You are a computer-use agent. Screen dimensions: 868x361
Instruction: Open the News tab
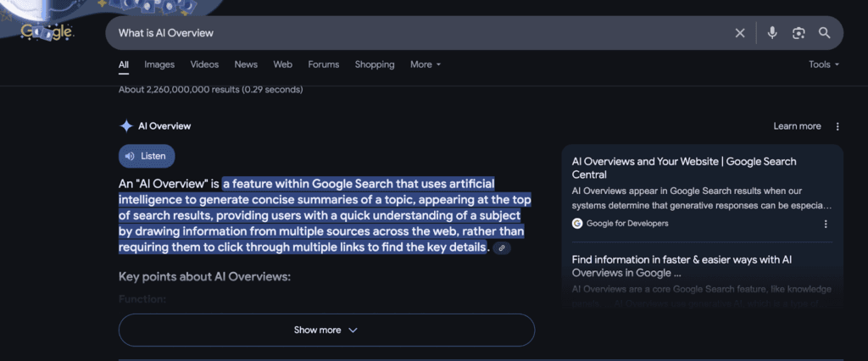coord(246,64)
